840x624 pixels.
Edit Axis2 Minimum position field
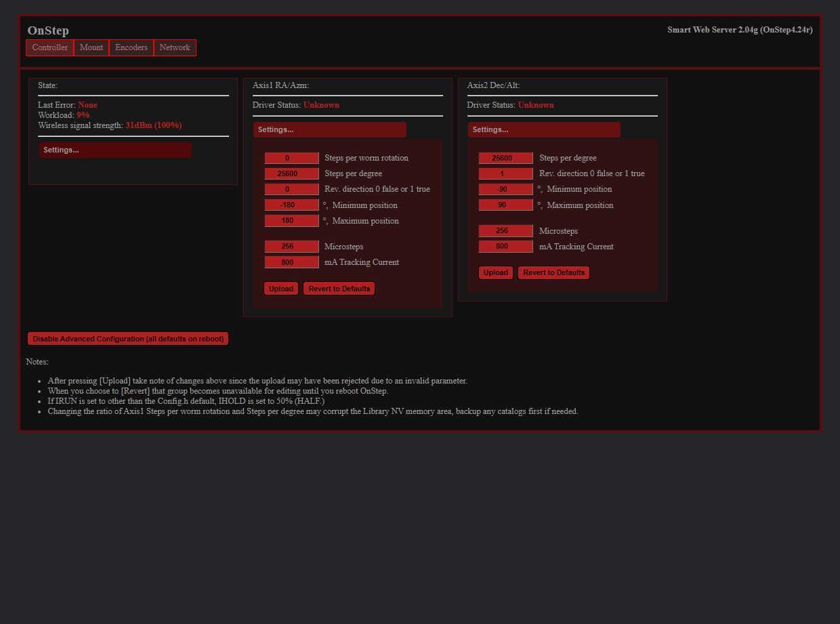506,189
